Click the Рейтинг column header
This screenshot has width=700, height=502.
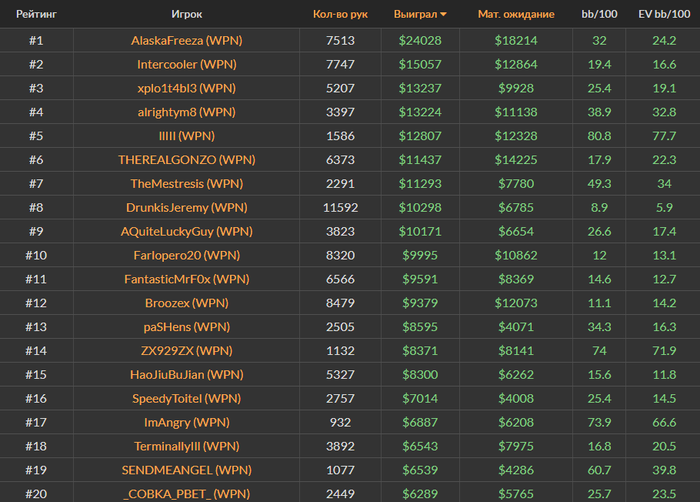pos(36,14)
